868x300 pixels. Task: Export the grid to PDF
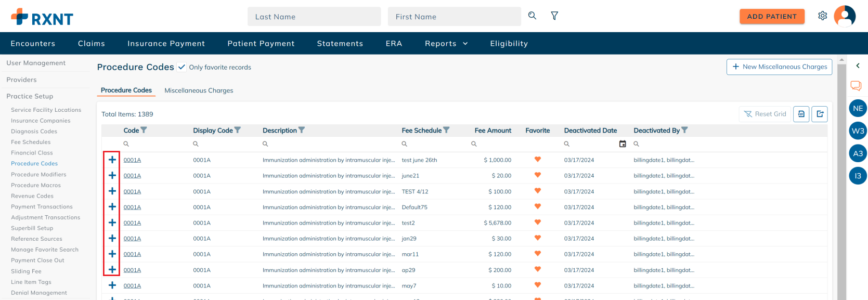[x=801, y=114]
